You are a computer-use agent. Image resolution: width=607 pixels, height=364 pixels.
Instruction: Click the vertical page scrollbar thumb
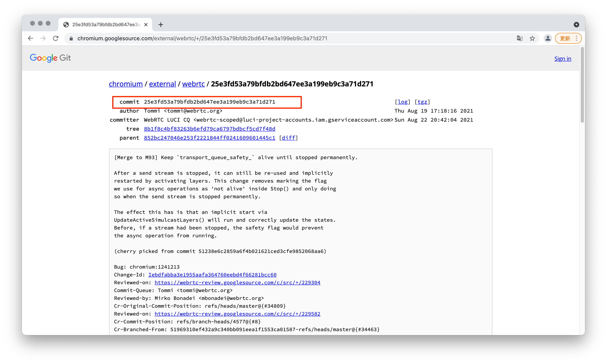pyautogui.click(x=582, y=85)
